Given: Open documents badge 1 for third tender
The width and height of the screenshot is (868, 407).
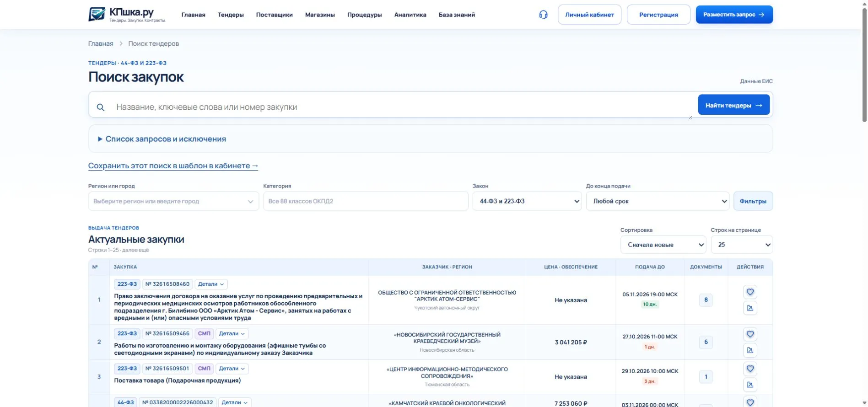Looking at the screenshot, I should click(x=706, y=377).
